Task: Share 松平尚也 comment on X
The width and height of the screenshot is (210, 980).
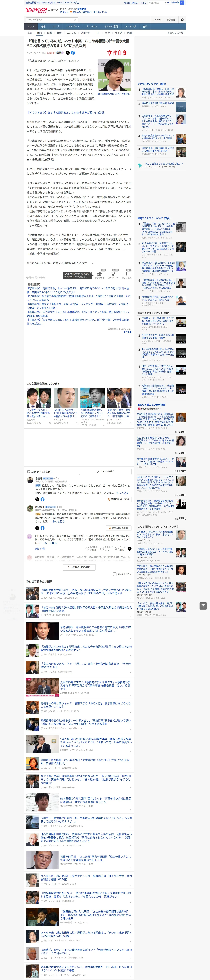Action: [x=37, y=528]
